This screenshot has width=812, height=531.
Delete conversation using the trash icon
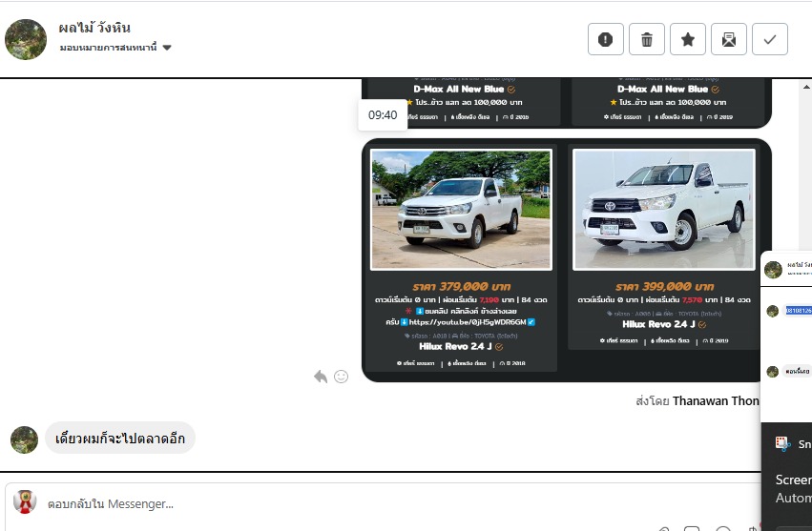646,39
